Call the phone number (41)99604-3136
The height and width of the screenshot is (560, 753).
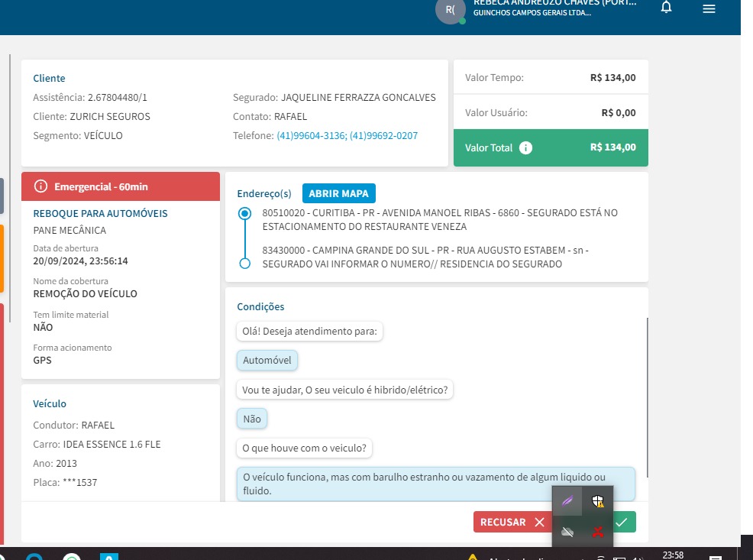(311, 136)
